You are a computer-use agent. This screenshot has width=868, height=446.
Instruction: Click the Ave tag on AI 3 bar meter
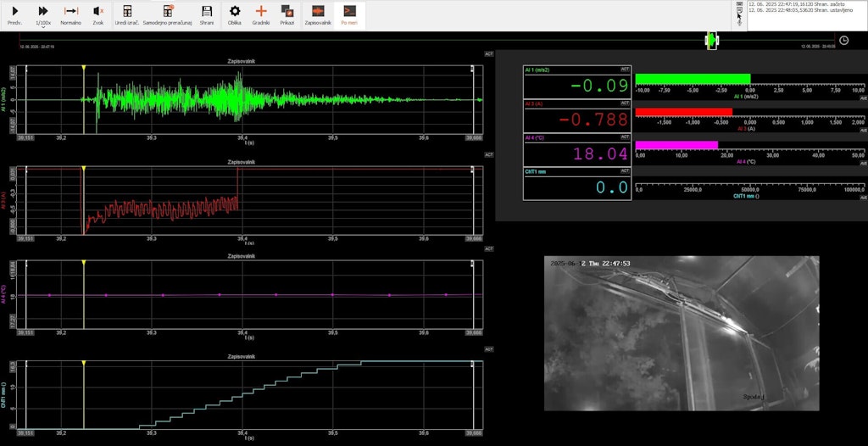[x=862, y=130]
